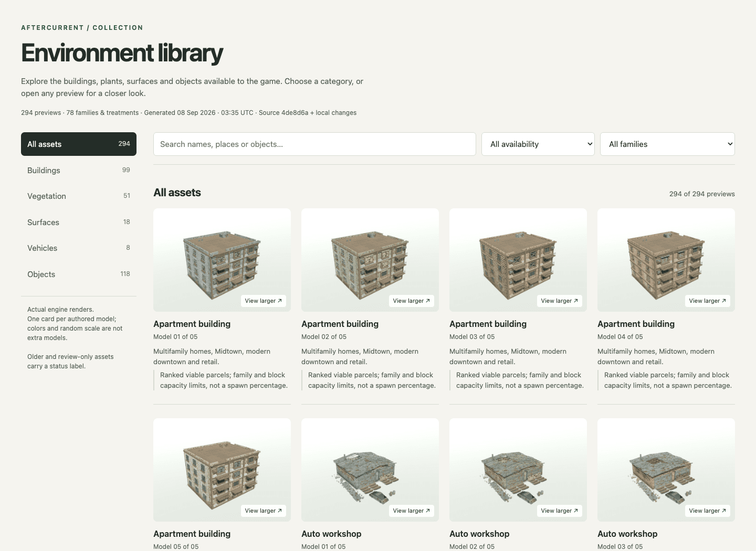Image resolution: width=756 pixels, height=551 pixels.
Task: View larger Auto workshop Model 01 preview
Action: (412, 511)
